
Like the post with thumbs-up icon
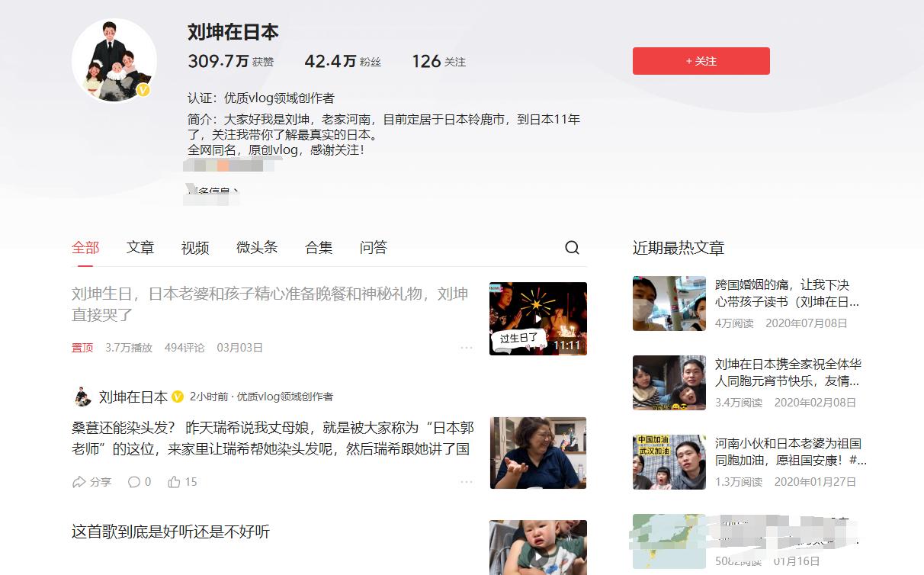175,482
